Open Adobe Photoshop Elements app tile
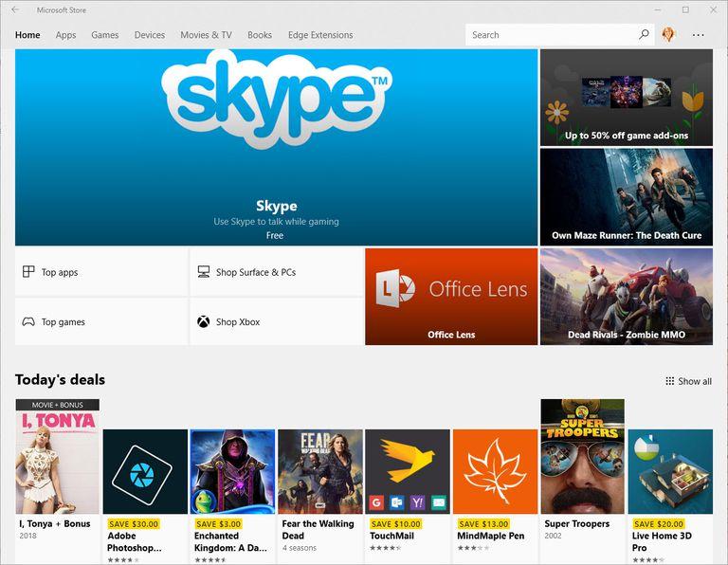Image resolution: width=728 pixels, height=565 pixels. coord(145,471)
